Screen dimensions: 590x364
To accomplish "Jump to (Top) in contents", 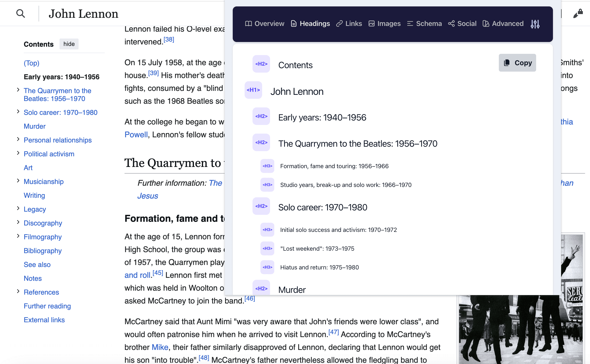I will pos(31,63).
